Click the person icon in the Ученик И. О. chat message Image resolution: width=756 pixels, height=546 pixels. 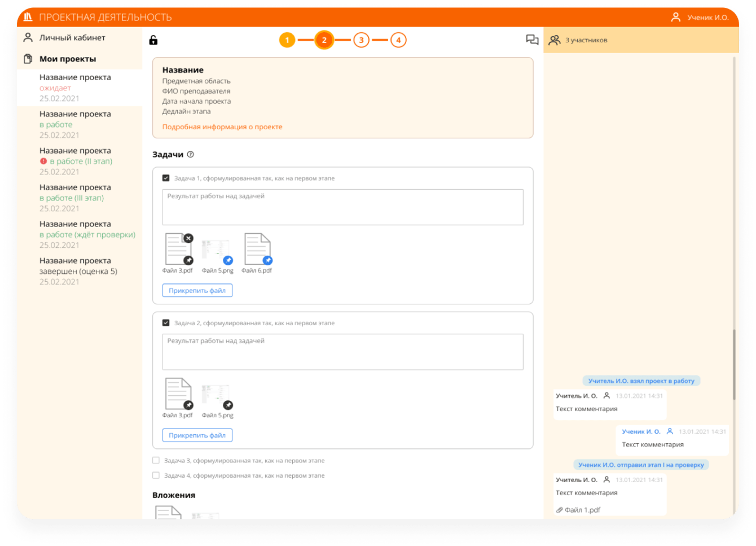tap(670, 431)
